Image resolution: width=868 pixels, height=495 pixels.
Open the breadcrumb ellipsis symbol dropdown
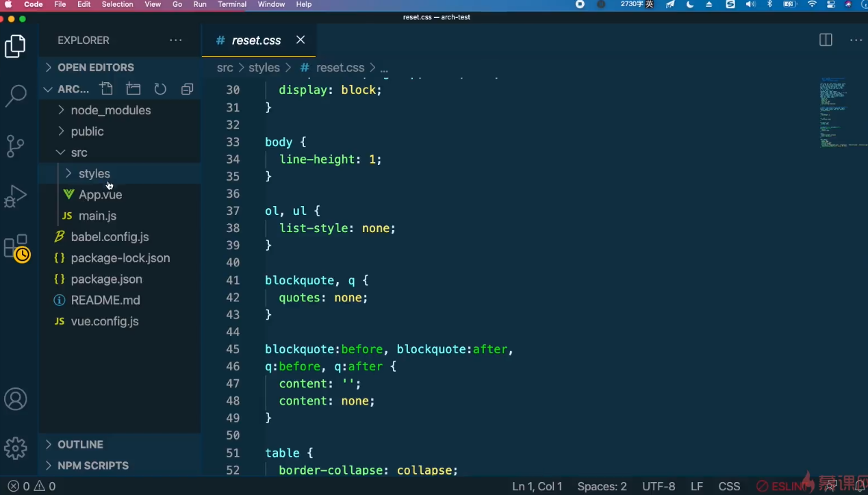pyautogui.click(x=384, y=68)
